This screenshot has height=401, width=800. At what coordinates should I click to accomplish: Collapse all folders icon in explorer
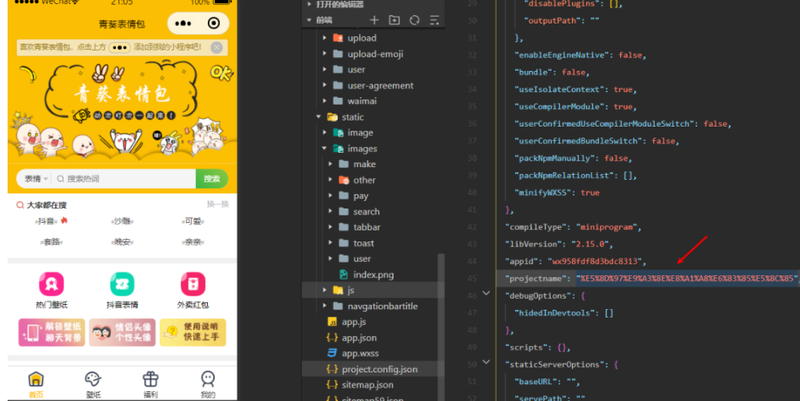[434, 20]
